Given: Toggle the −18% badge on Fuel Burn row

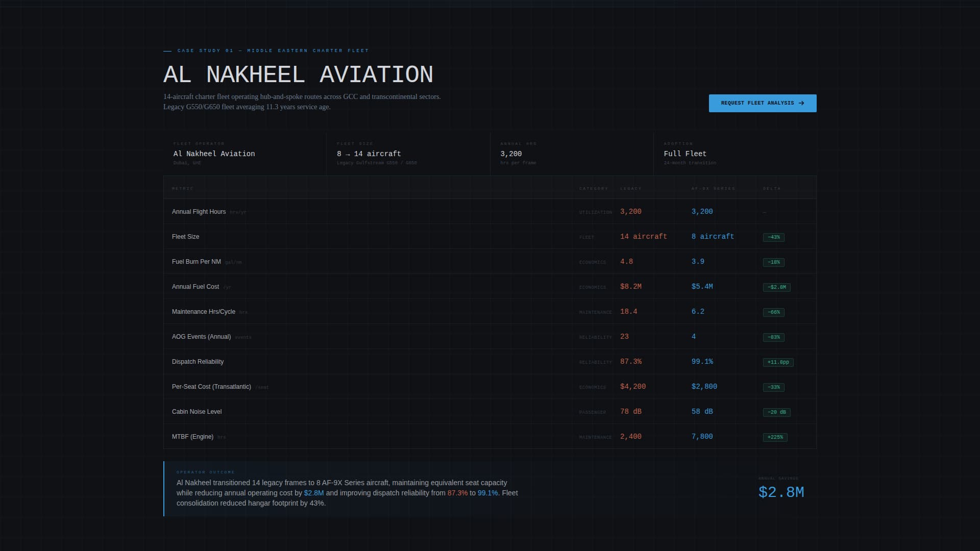Looking at the screenshot, I should (x=774, y=262).
